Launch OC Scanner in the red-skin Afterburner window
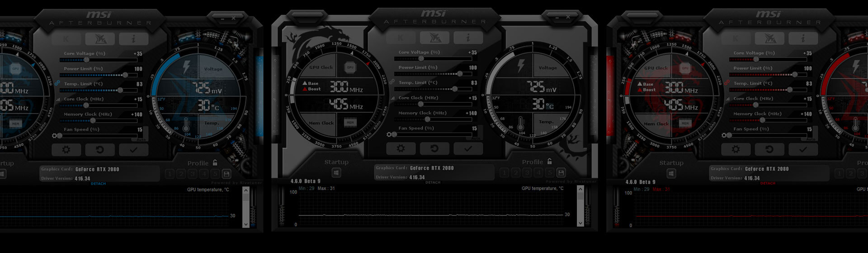The image size is (868, 253). 769,38
